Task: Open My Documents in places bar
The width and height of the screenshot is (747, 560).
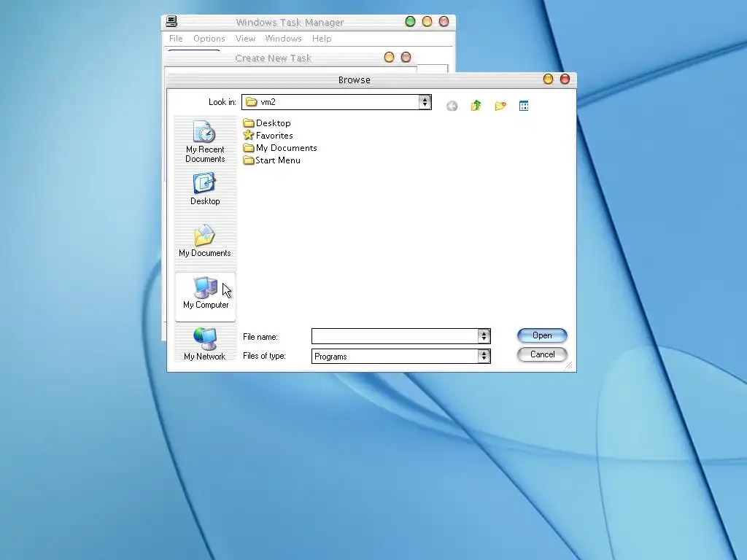Action: [205, 241]
